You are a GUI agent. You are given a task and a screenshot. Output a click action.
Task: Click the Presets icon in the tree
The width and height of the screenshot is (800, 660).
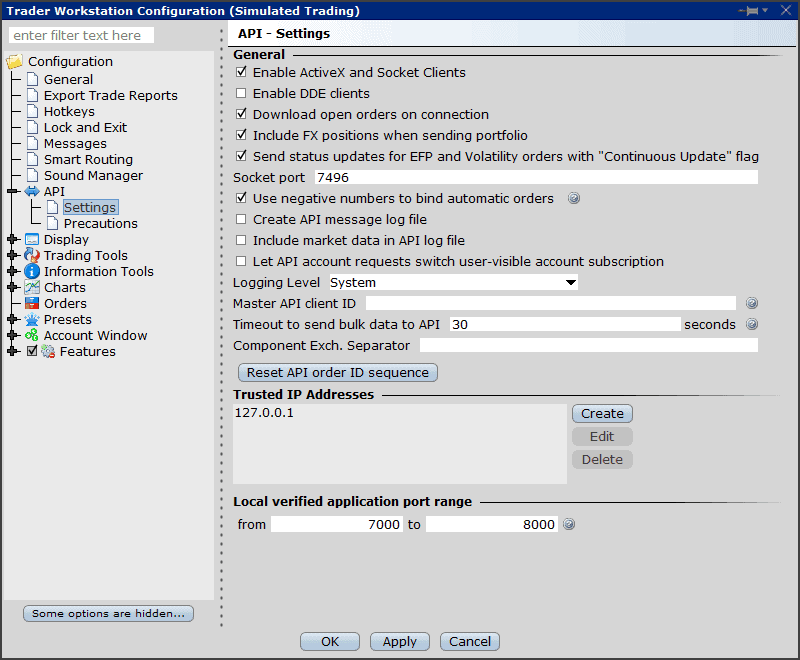point(31,319)
